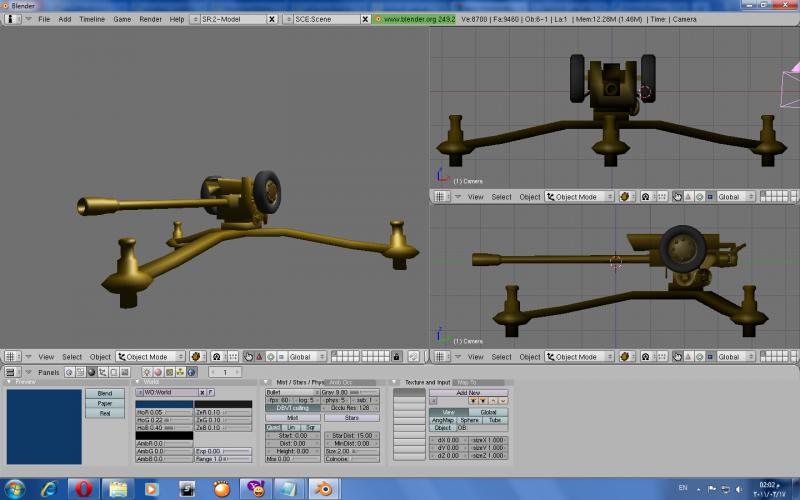Click the Logic context icon in Panels header

71,372
